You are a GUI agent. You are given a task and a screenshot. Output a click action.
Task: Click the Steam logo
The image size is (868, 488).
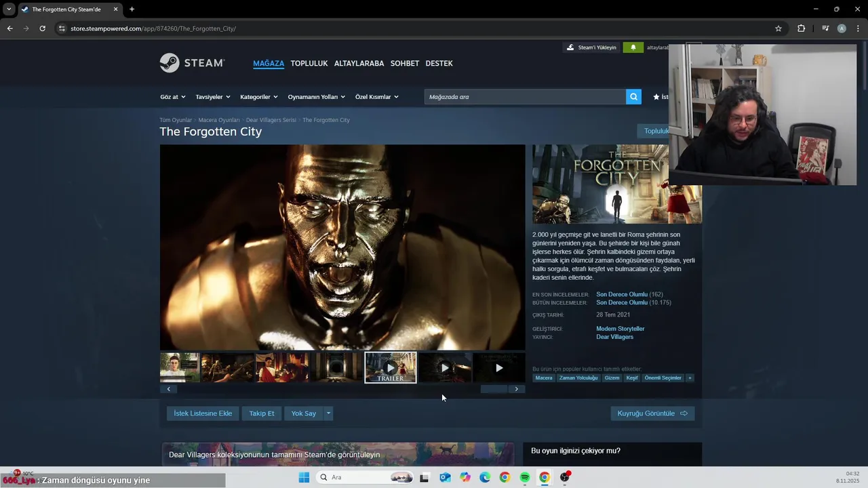coord(192,63)
